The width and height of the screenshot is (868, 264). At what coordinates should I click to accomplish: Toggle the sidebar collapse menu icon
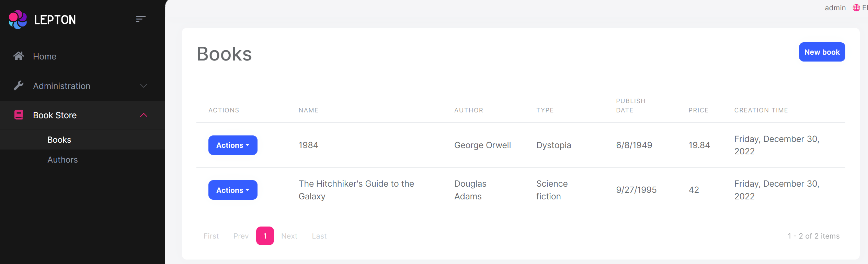click(x=140, y=19)
